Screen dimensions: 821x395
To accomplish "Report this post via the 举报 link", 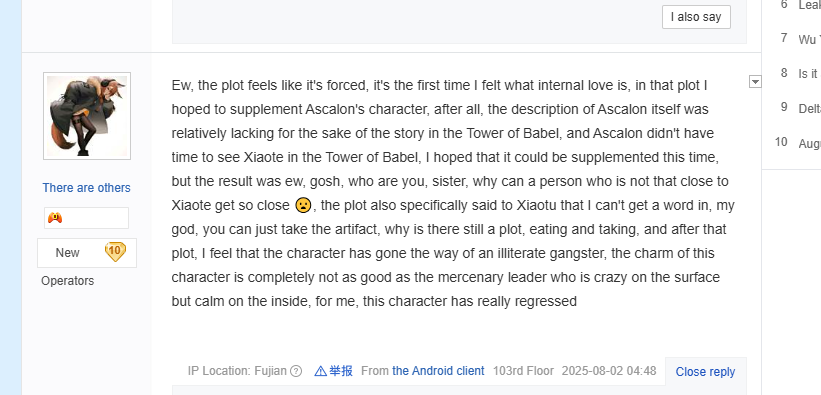I will click(340, 371).
